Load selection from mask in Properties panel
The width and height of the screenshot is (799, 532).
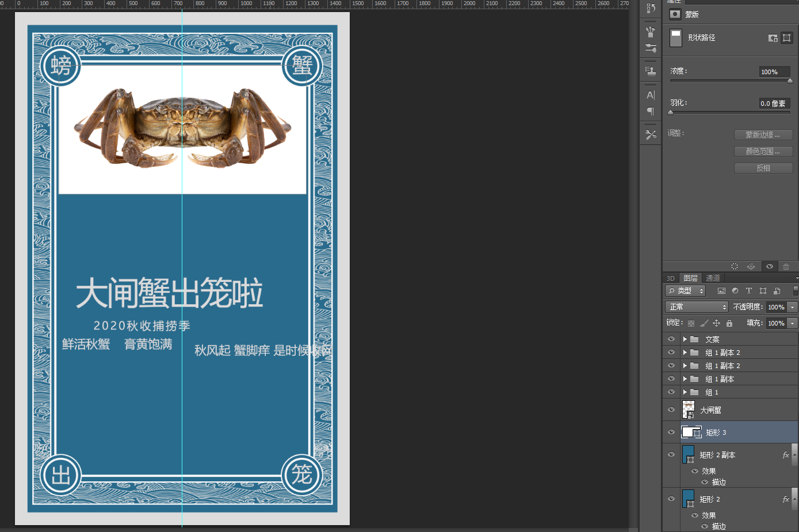click(x=734, y=266)
